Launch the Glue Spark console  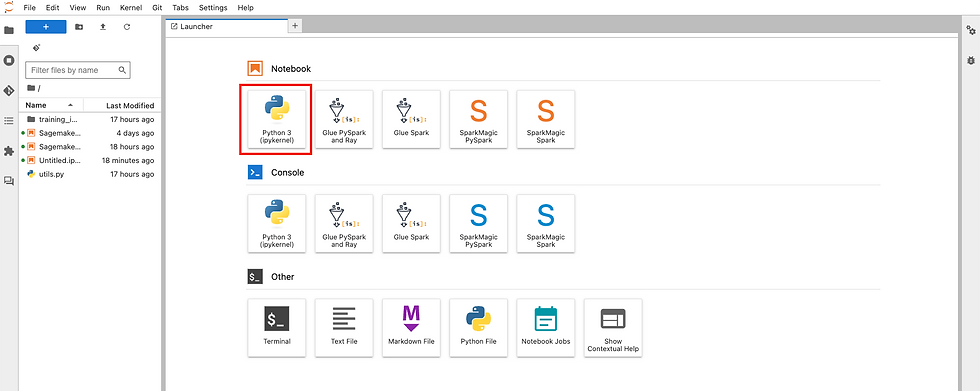(x=411, y=224)
